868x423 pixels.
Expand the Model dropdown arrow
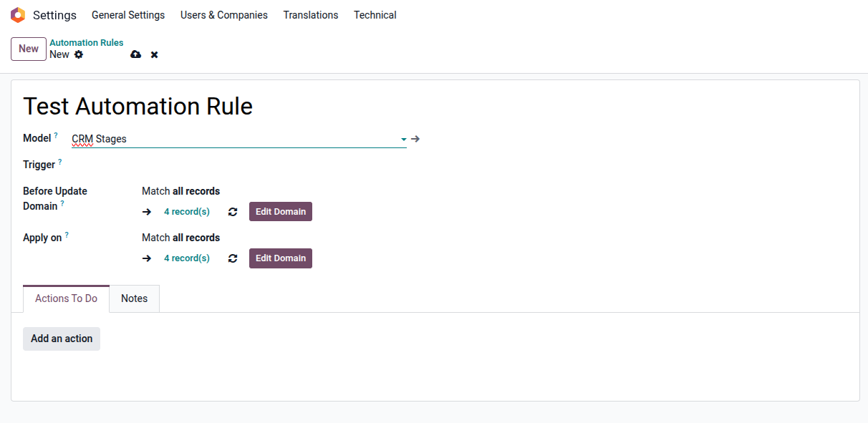point(403,139)
